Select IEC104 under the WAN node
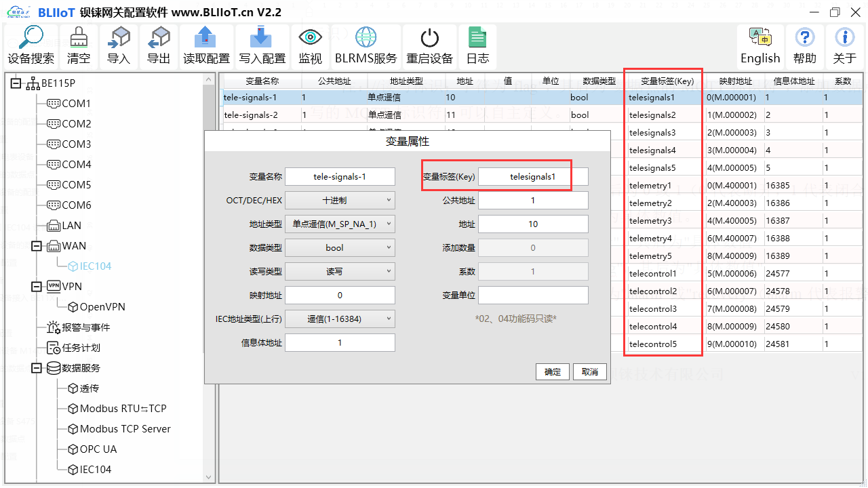Screen dimensions: 868x488 (x=90, y=266)
